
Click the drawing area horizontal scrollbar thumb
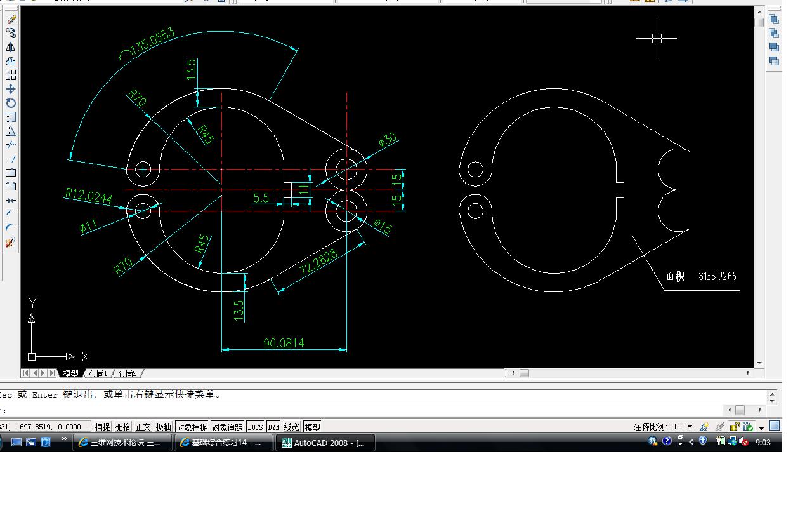point(524,373)
